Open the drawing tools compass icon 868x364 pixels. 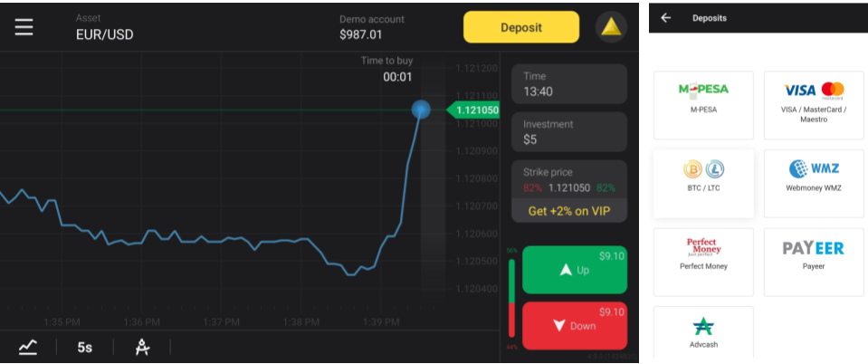pyautogui.click(x=142, y=347)
